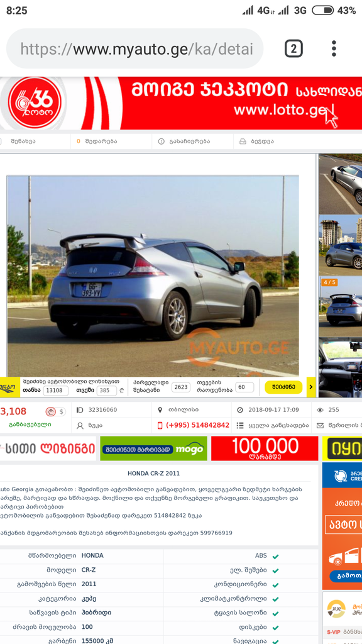Call the phone number (+995) 514842842
The image size is (362, 644).
pyautogui.click(x=198, y=425)
